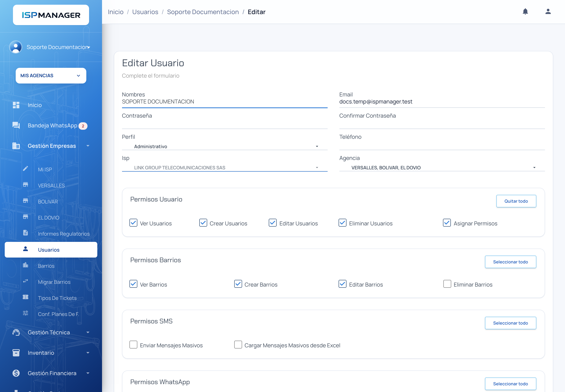Open Soporte Documentacion breadcrumb link
The width and height of the screenshot is (565, 392).
pos(203,12)
